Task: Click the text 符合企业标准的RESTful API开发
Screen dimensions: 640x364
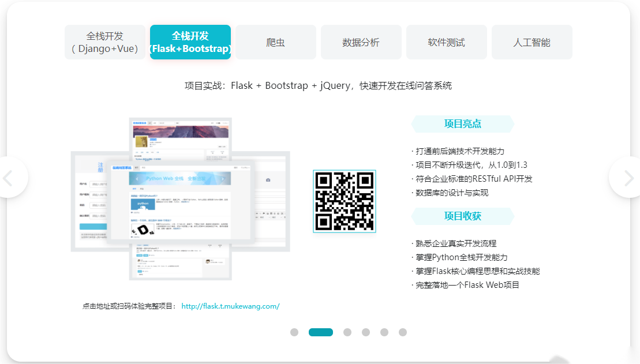Action: 474,179
